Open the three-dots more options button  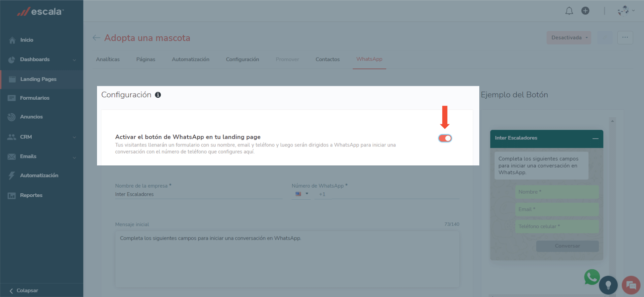coord(625,38)
